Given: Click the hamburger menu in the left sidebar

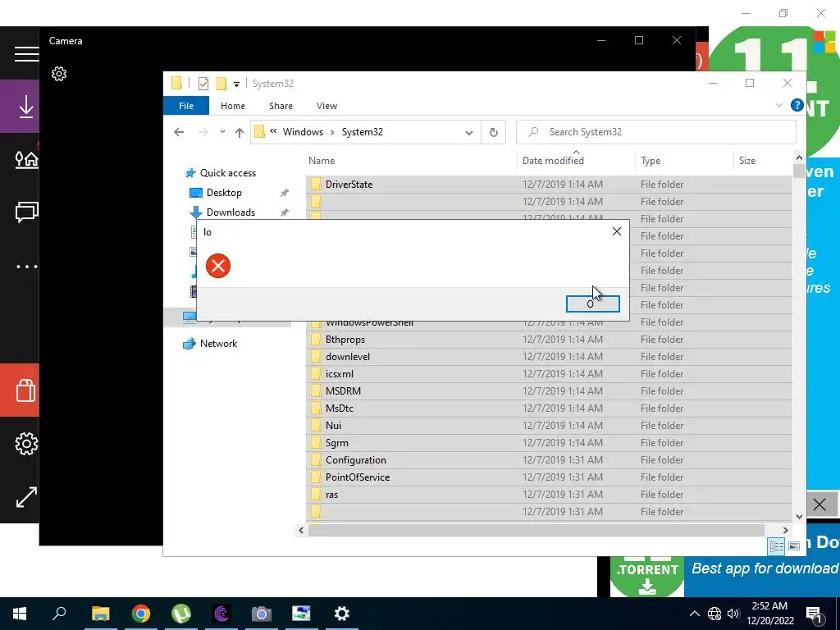Looking at the screenshot, I should [x=26, y=54].
